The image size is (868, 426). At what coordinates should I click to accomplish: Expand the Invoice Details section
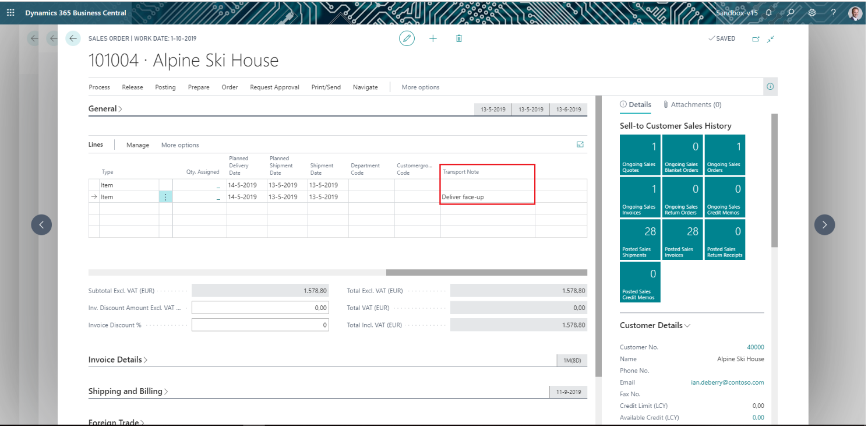(x=118, y=360)
